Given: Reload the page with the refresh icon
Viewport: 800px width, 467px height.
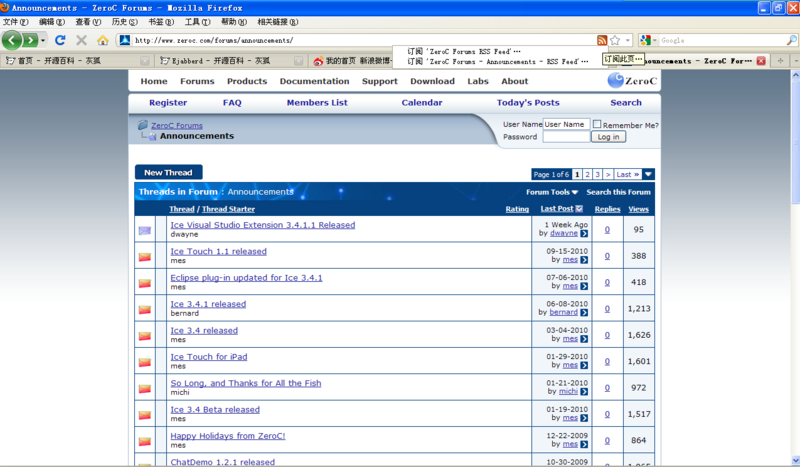Looking at the screenshot, I should pyautogui.click(x=60, y=40).
